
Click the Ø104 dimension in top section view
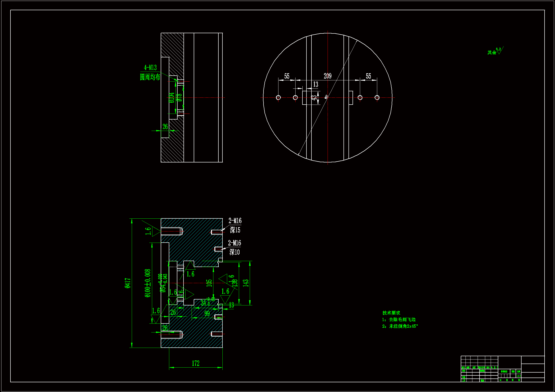(171, 97)
